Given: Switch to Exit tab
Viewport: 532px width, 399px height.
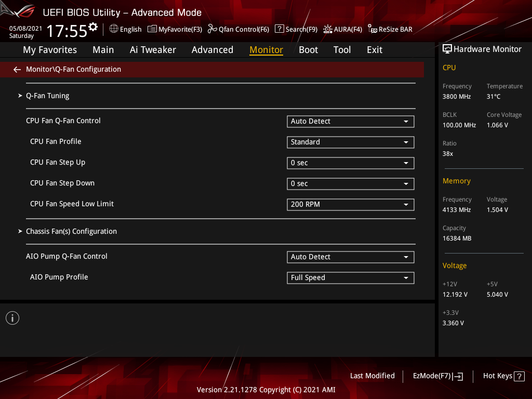Looking at the screenshot, I should (x=375, y=50).
